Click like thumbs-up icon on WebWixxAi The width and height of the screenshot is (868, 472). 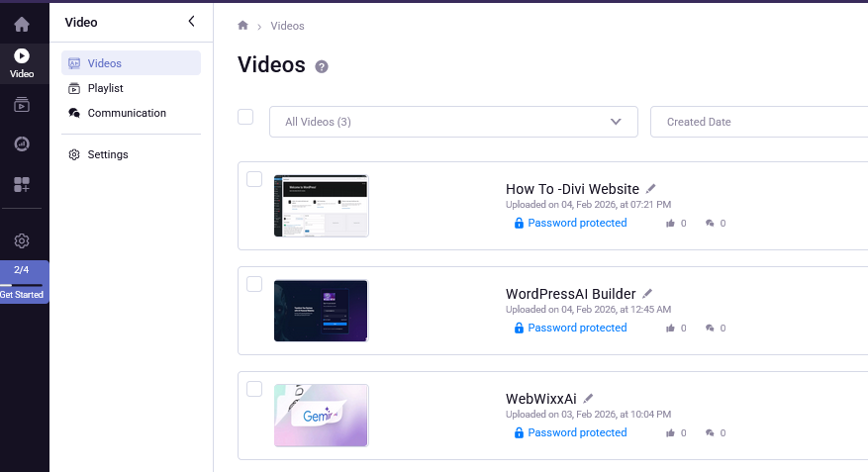pos(670,433)
